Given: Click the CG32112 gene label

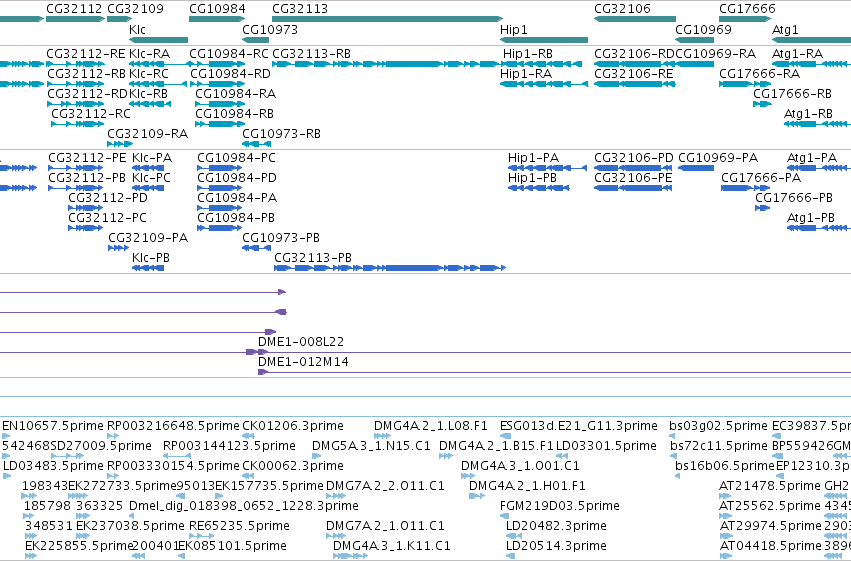Looking at the screenshot, I should [74, 9].
